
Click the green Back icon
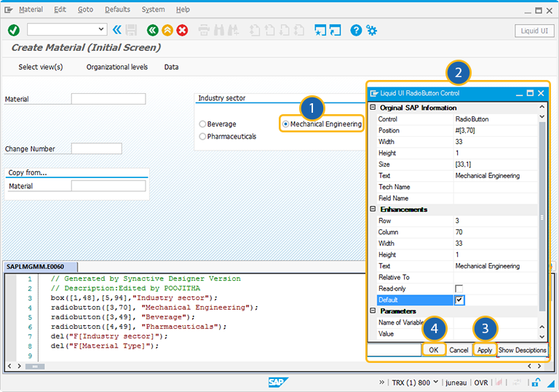[153, 31]
